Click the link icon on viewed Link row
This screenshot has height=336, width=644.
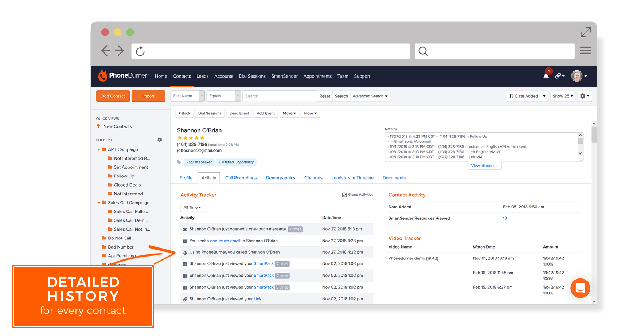pyautogui.click(x=185, y=299)
